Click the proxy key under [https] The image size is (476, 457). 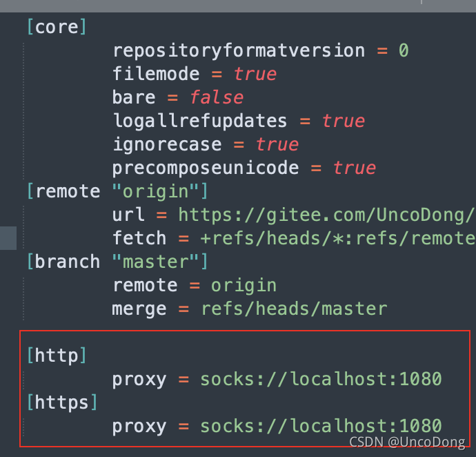(x=139, y=426)
